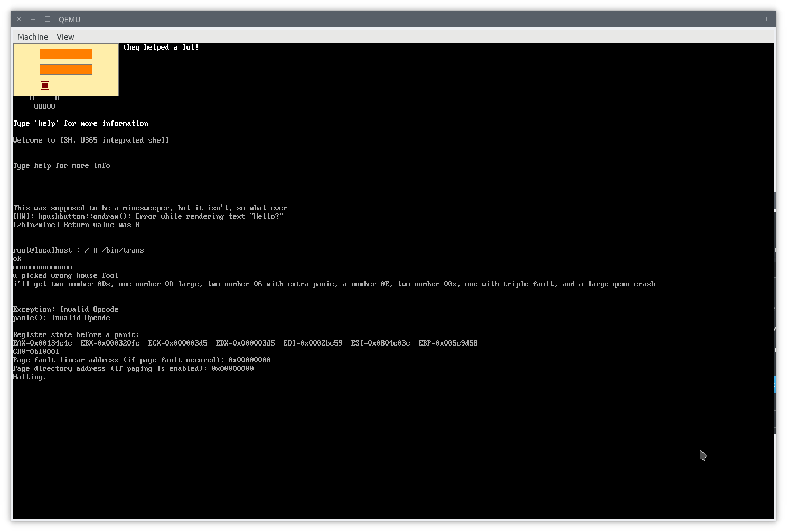Minimize the QEMU window
This screenshot has width=787, height=532.
(x=33, y=19)
